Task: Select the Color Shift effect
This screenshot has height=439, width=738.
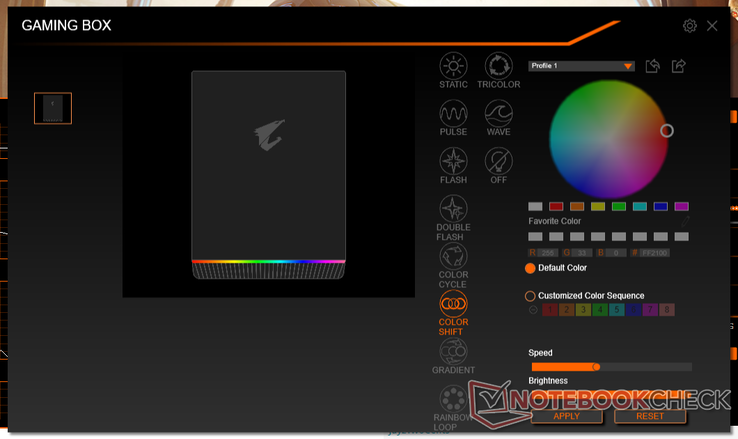Action: coord(453,312)
